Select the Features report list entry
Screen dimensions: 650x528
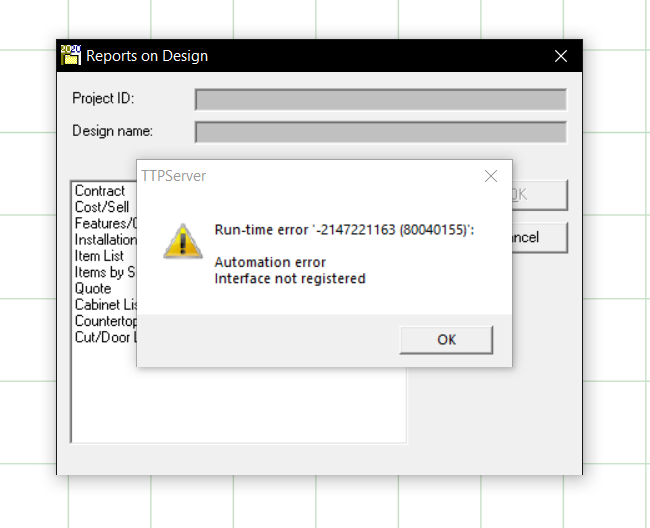point(106,223)
